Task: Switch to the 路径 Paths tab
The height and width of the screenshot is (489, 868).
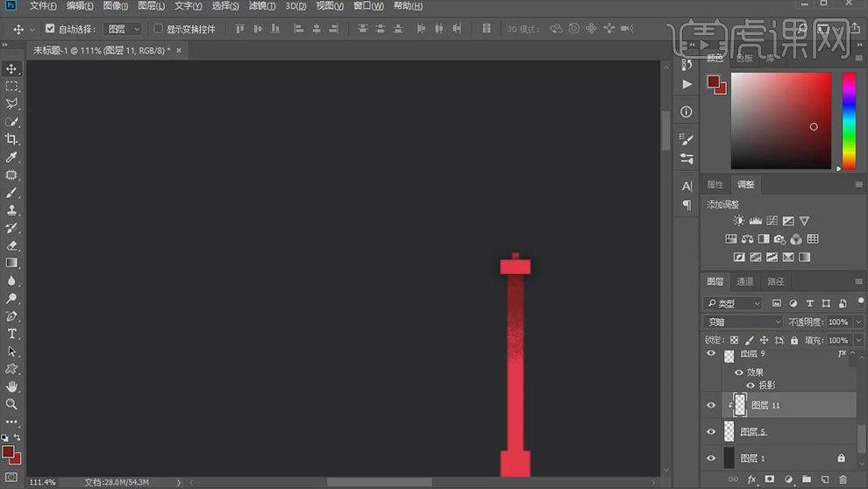Action: 775,281
